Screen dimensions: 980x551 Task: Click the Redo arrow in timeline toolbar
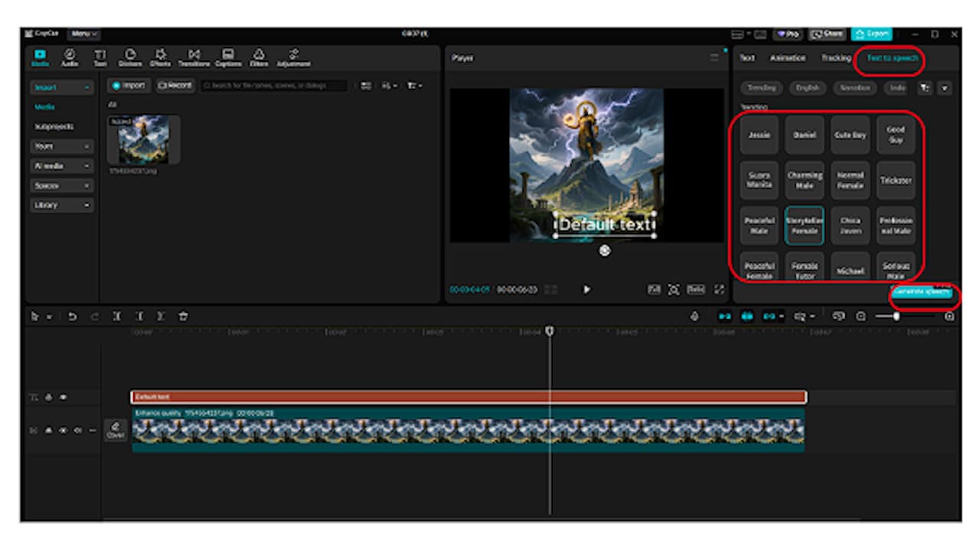tap(93, 315)
